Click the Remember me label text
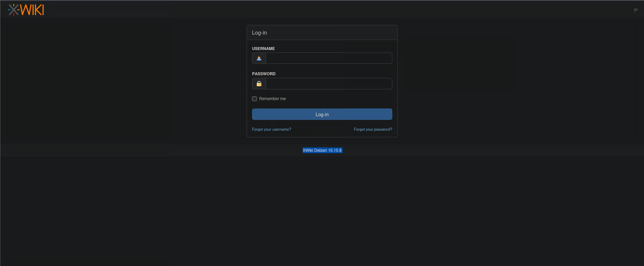The image size is (644, 266). [x=273, y=99]
